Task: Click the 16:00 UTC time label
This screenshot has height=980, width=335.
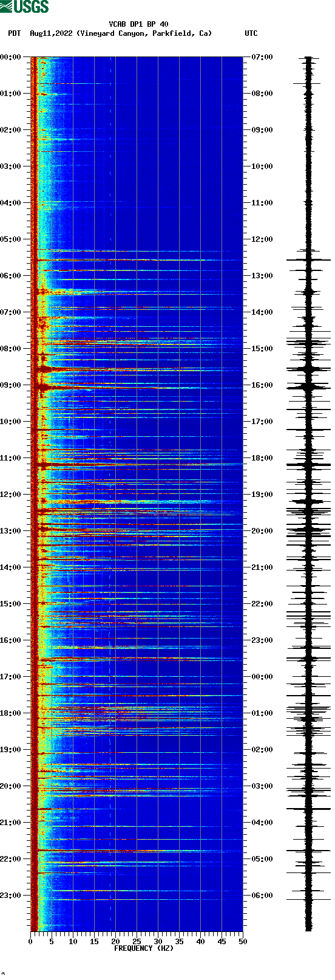Action: tap(262, 385)
